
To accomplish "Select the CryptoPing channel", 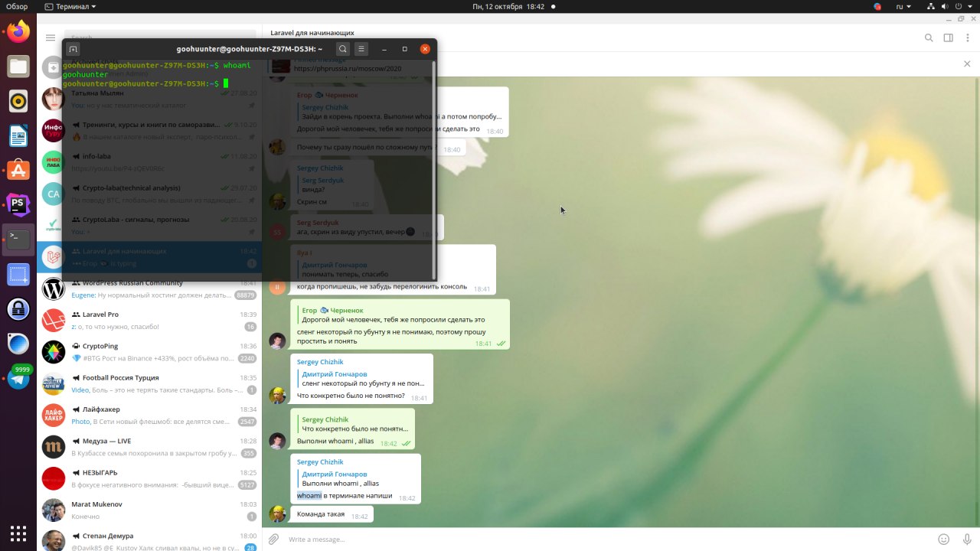I will coord(149,352).
